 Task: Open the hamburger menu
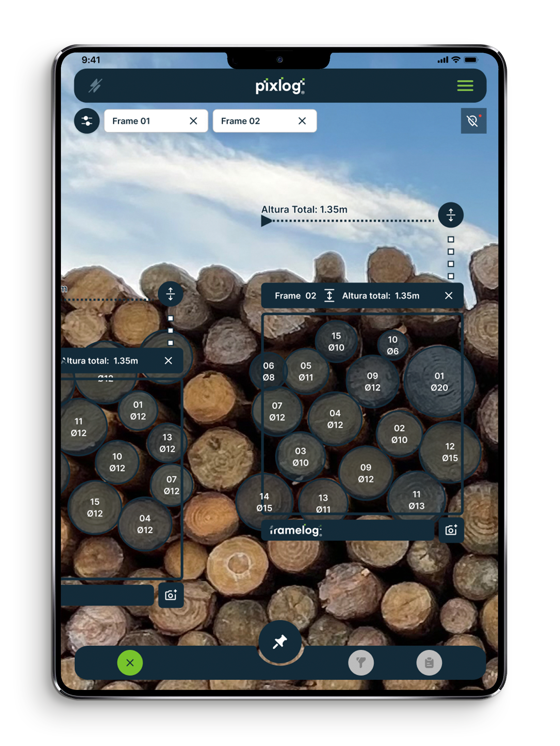point(465,86)
